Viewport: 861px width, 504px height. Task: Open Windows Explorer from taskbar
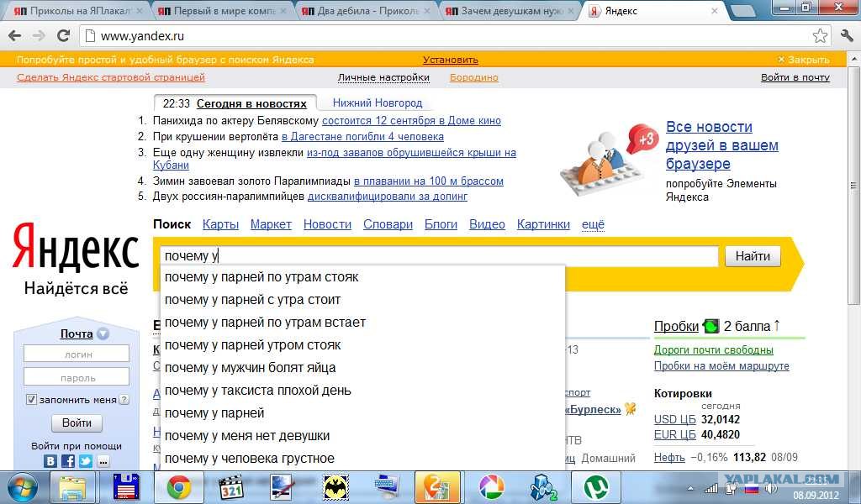tap(72, 487)
